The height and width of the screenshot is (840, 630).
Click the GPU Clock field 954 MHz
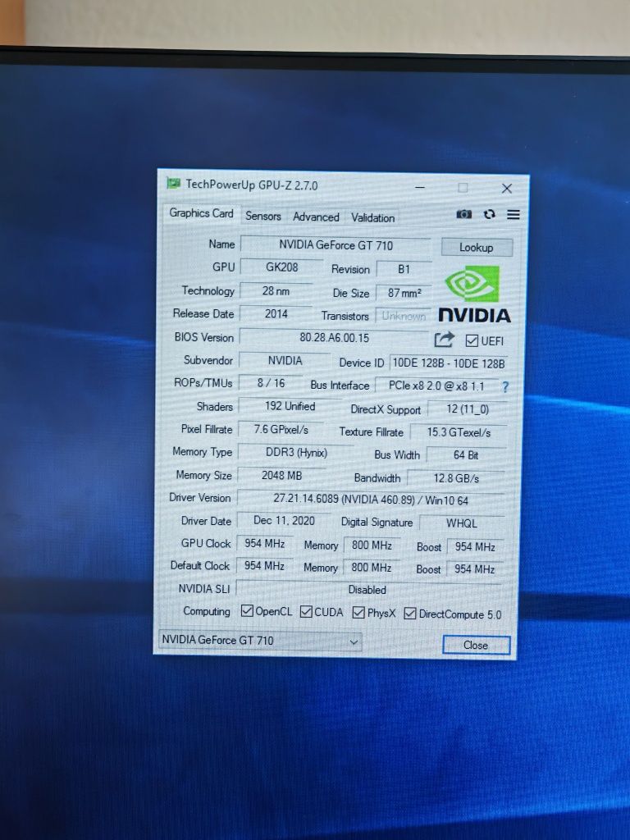(x=265, y=544)
